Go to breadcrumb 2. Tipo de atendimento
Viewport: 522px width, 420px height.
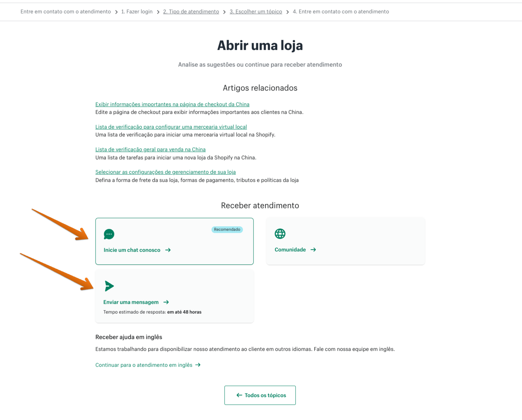click(191, 12)
